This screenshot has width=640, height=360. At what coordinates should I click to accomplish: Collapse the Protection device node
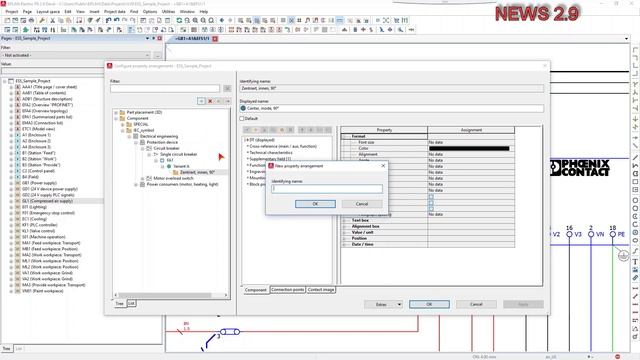136,142
